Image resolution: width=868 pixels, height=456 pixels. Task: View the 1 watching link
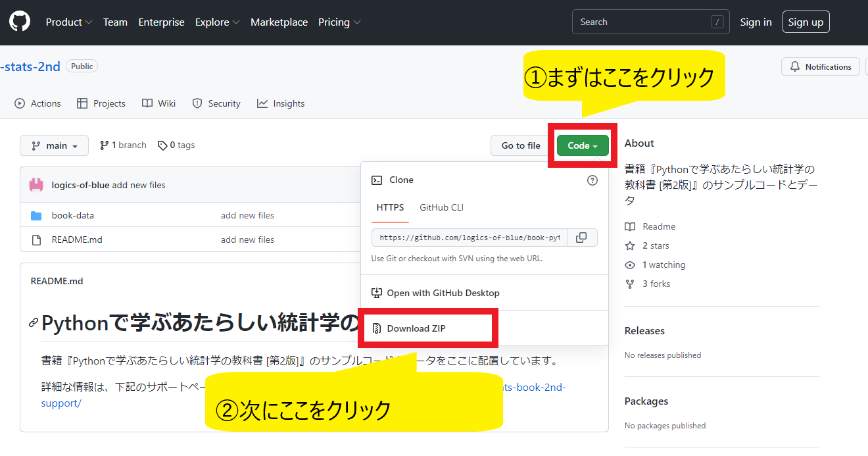[655, 265]
